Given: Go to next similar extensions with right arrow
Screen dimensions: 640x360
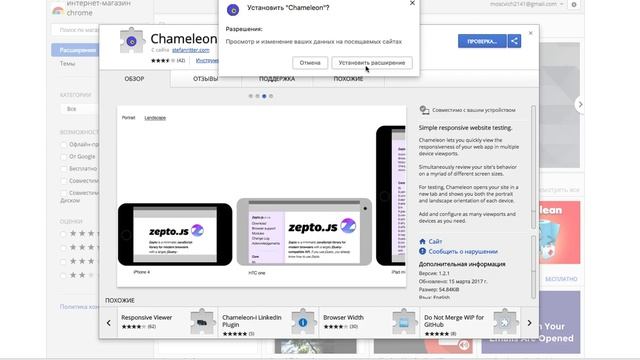Looking at the screenshot, I should 529,323.
